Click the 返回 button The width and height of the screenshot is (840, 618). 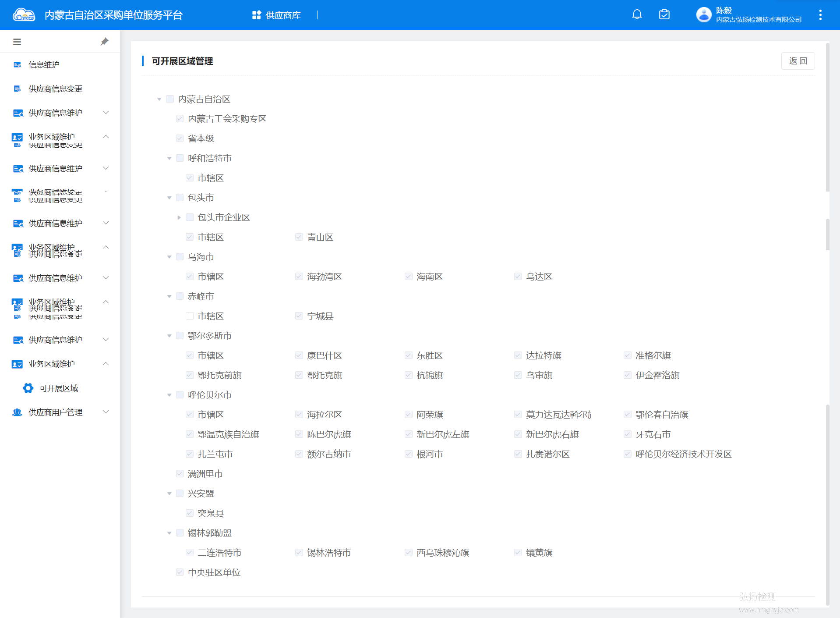point(798,61)
